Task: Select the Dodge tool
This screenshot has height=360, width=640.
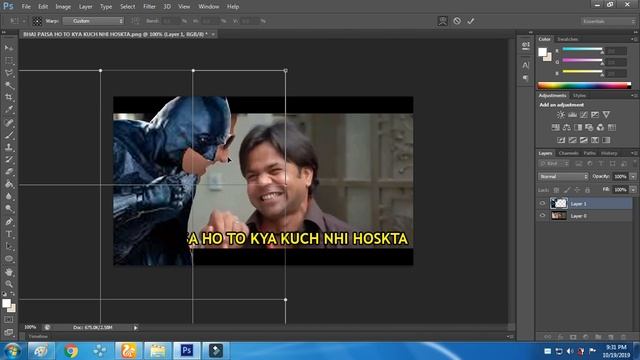Action: [9, 209]
